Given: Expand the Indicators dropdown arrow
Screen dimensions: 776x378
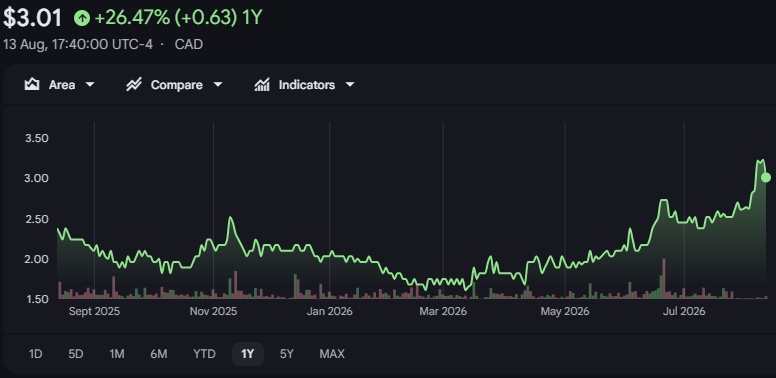Looking at the screenshot, I should (350, 85).
